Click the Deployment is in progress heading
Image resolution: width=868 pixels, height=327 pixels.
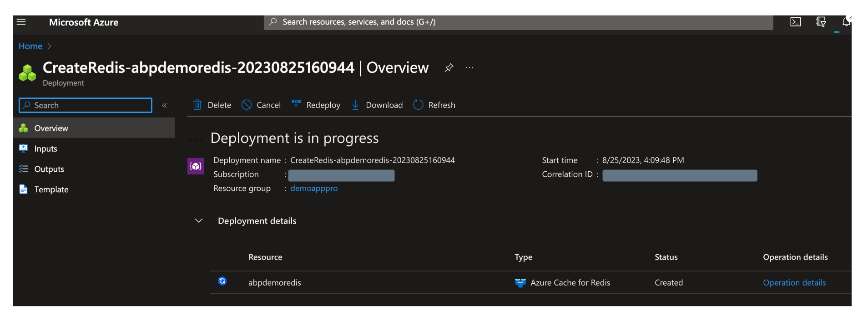[294, 138]
